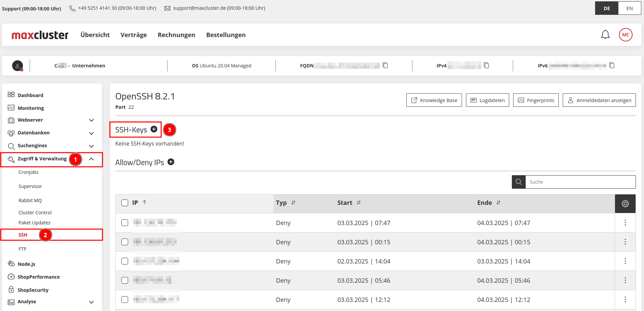Open row actions menu for 00:15 Deny entry
644x311 pixels.
coord(625,242)
